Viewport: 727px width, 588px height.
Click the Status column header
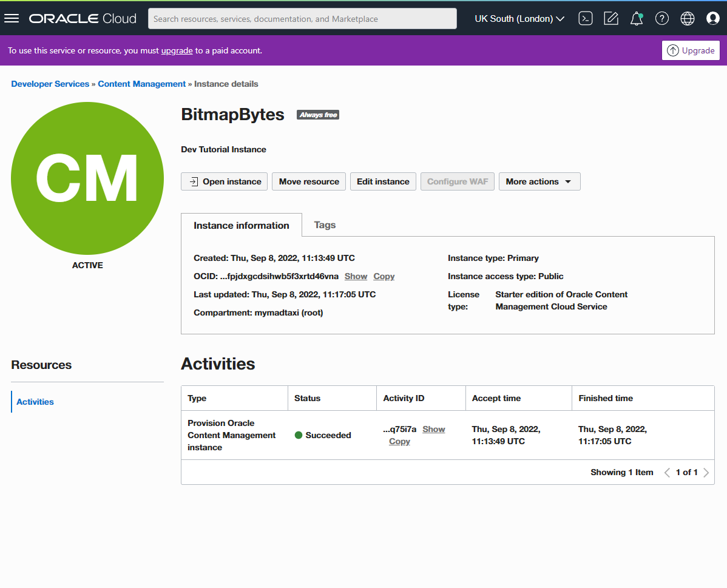click(x=332, y=398)
